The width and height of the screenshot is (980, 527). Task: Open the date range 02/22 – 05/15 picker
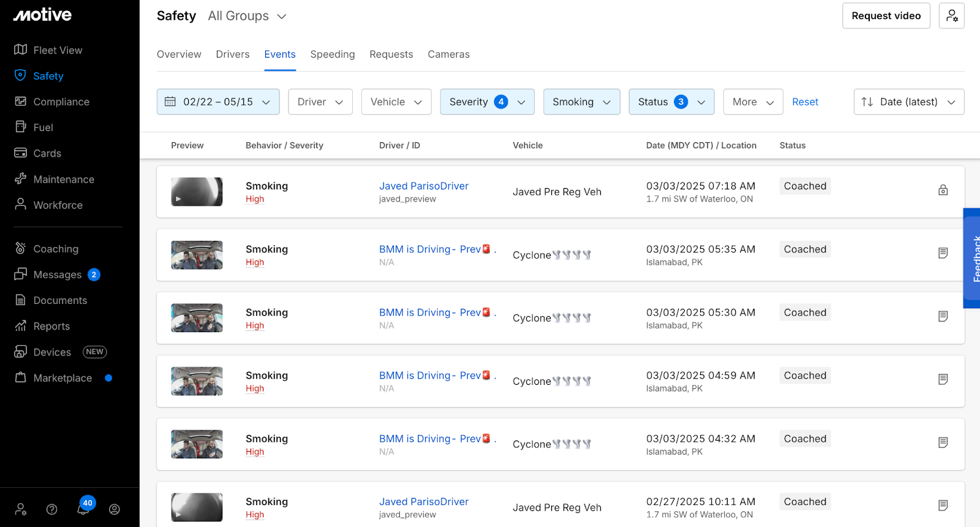218,102
